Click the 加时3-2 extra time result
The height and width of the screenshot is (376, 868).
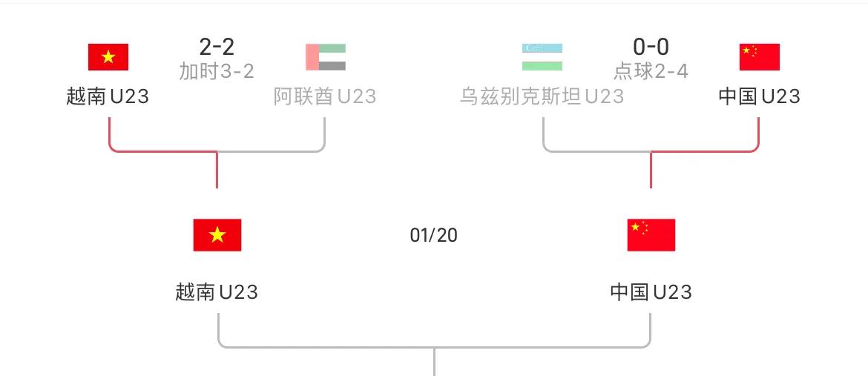pos(217,71)
